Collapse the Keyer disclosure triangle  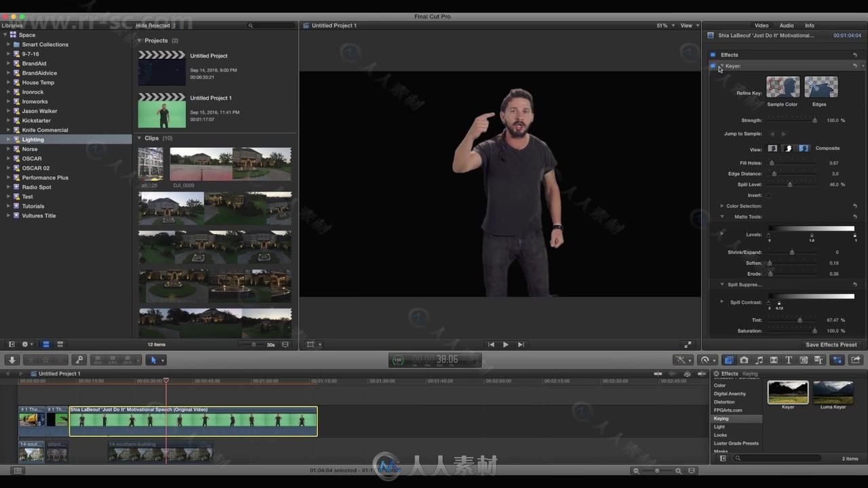tap(722, 66)
